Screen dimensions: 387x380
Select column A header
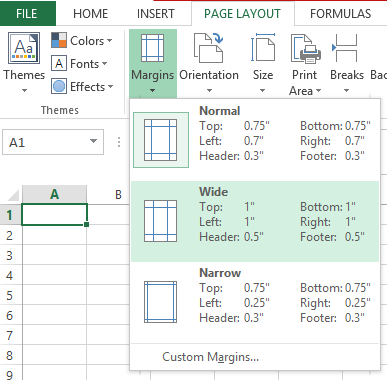click(x=54, y=194)
